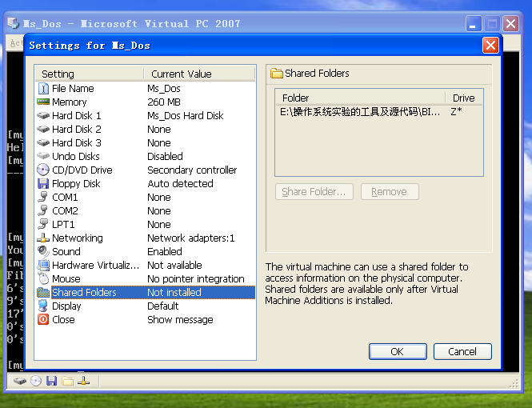Select the Memory setting row

point(145,102)
